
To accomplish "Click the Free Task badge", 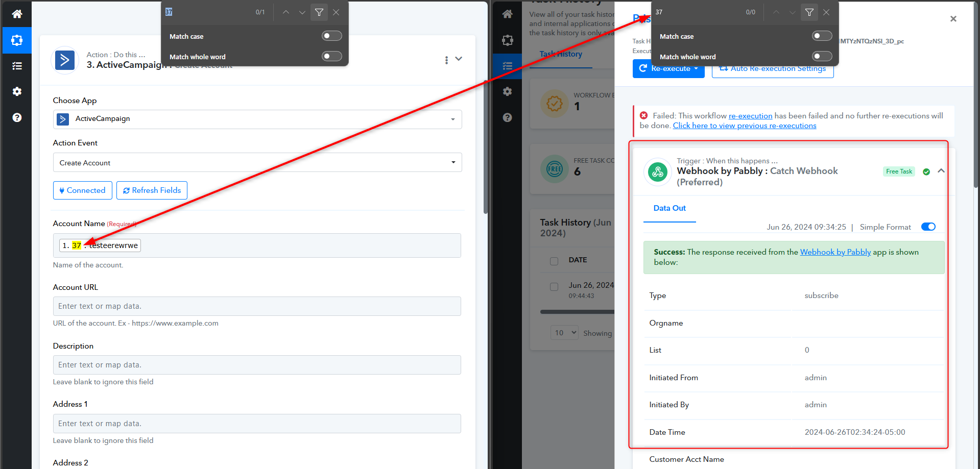I will (x=899, y=171).
